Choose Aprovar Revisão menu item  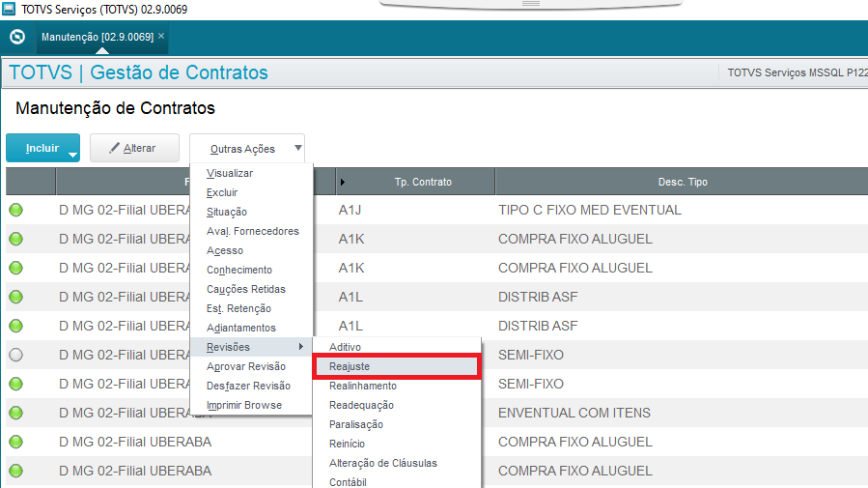[251, 366]
